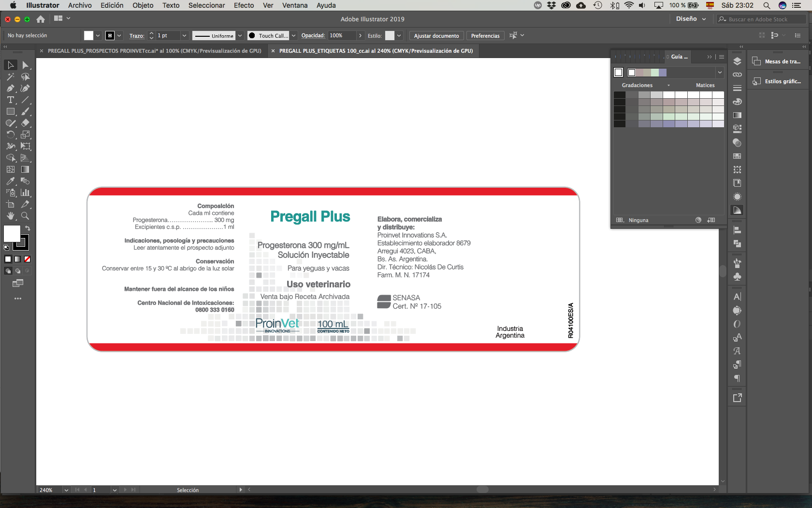Open the Swatches palette panel icon

coord(737,156)
